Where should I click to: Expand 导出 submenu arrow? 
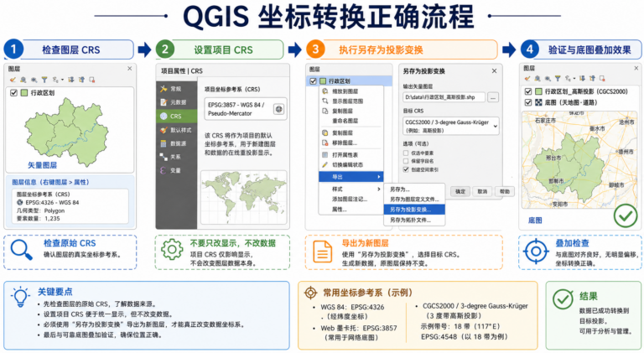379,176
